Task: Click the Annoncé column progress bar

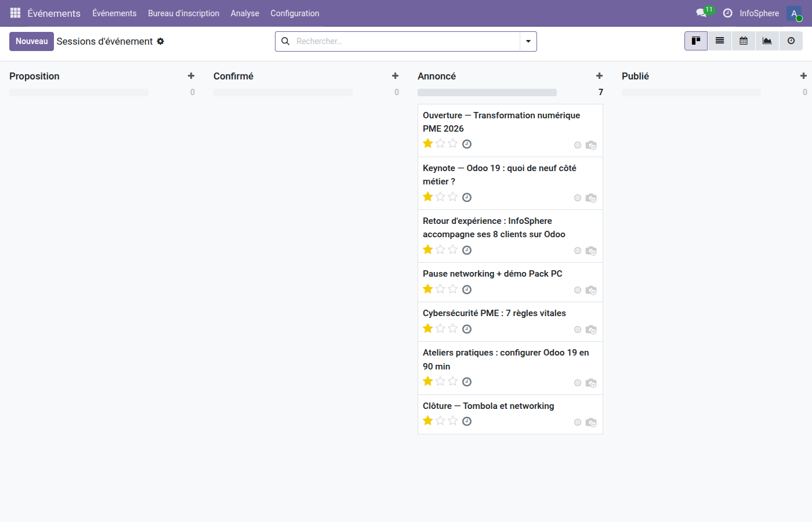Action: click(487, 92)
